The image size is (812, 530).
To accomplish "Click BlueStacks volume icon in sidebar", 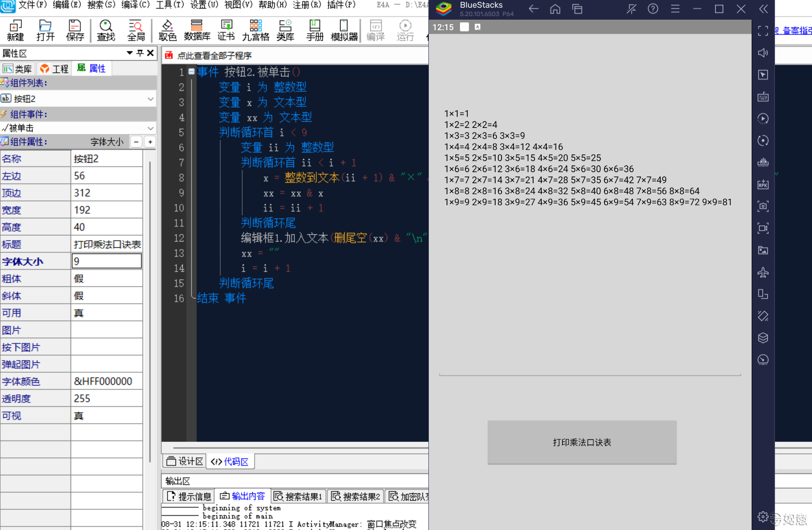I will [763, 53].
